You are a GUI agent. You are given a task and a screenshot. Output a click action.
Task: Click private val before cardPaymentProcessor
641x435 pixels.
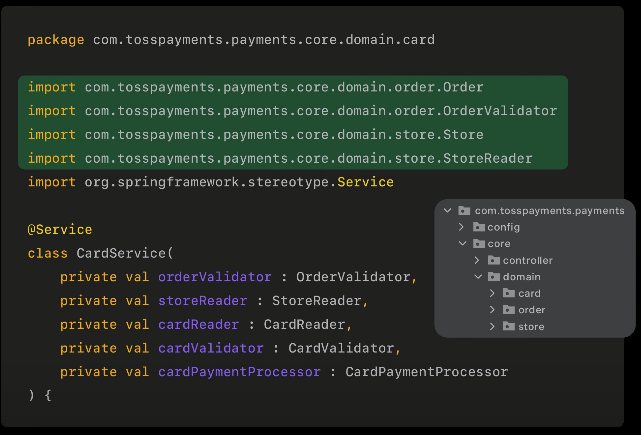point(105,372)
